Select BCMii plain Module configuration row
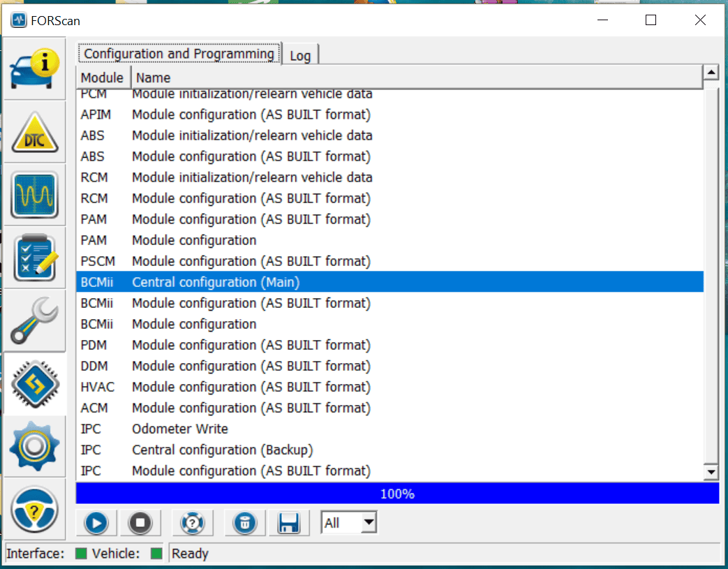728x569 pixels. [x=390, y=324]
